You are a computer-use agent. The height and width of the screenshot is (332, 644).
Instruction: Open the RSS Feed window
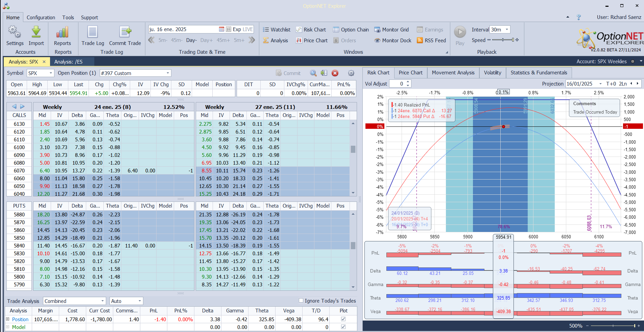click(431, 41)
